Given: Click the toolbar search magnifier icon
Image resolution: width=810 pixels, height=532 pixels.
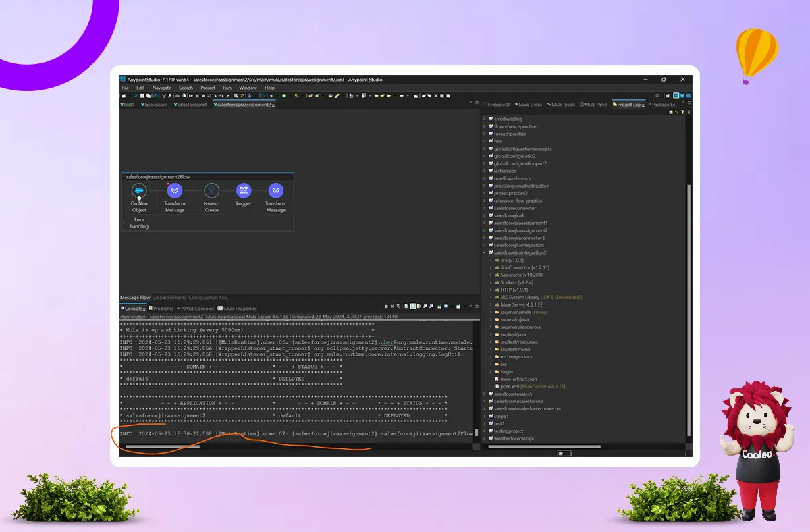Looking at the screenshot, I should tap(658, 96).
